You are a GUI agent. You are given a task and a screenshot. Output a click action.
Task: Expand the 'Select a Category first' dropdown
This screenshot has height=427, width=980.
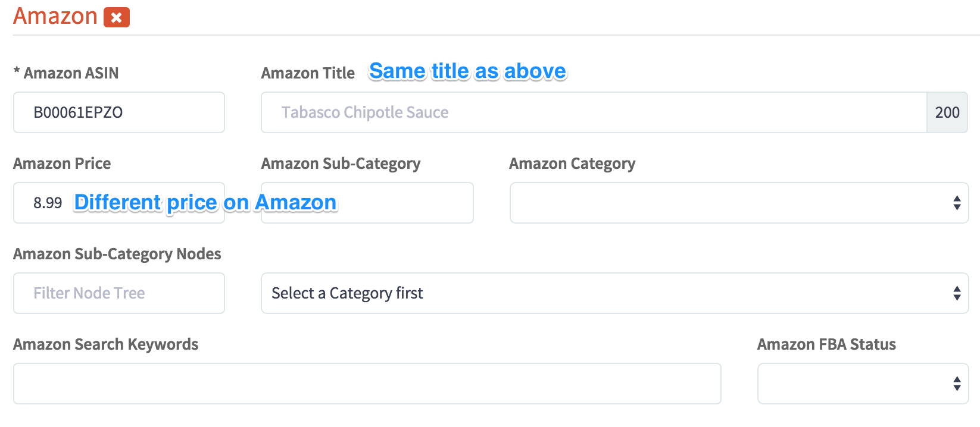(615, 293)
